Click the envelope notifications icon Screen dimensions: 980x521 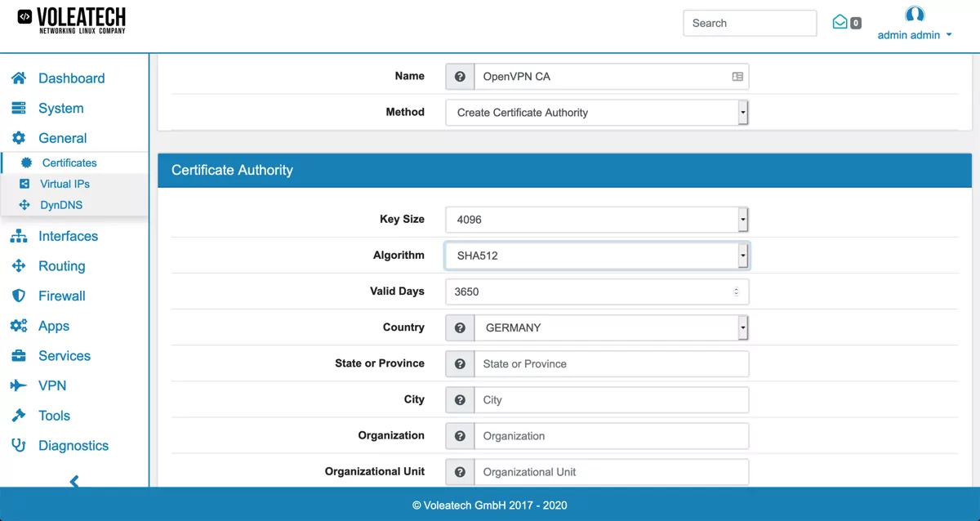pos(840,23)
